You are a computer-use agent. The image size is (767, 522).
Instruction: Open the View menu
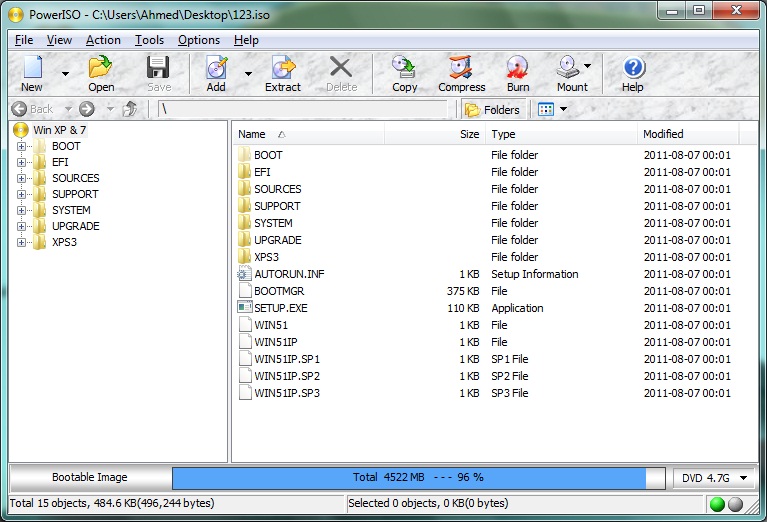tap(59, 40)
